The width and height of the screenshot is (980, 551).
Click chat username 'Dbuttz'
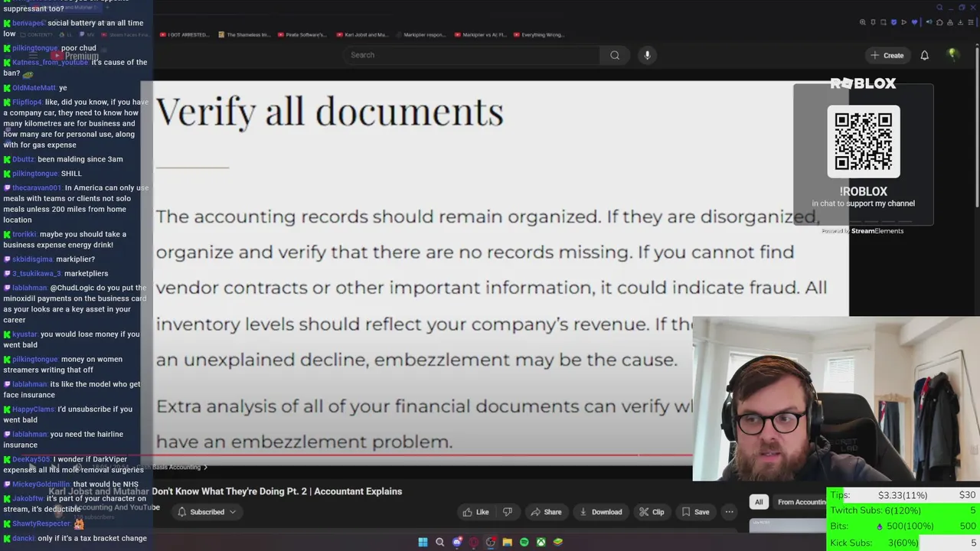pyautogui.click(x=23, y=159)
